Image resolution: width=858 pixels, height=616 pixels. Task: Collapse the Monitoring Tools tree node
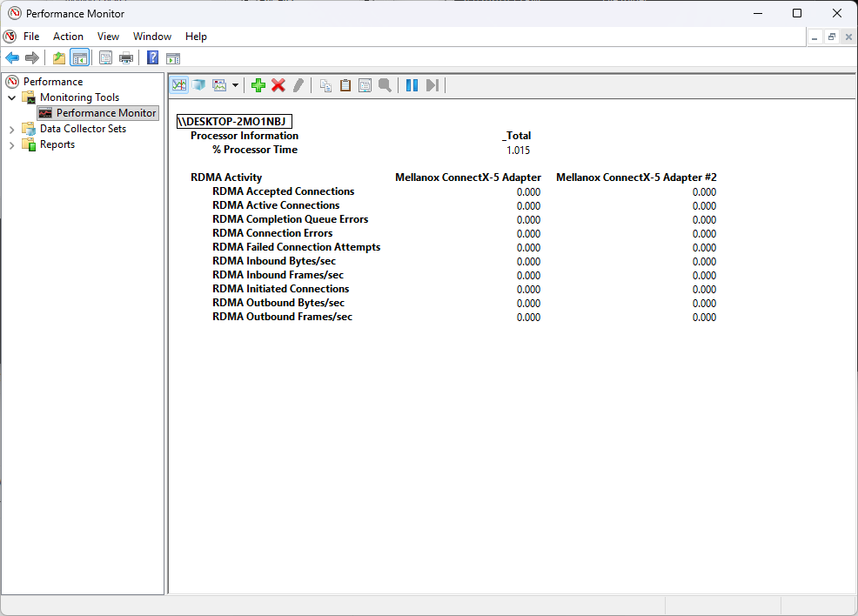[x=12, y=97]
